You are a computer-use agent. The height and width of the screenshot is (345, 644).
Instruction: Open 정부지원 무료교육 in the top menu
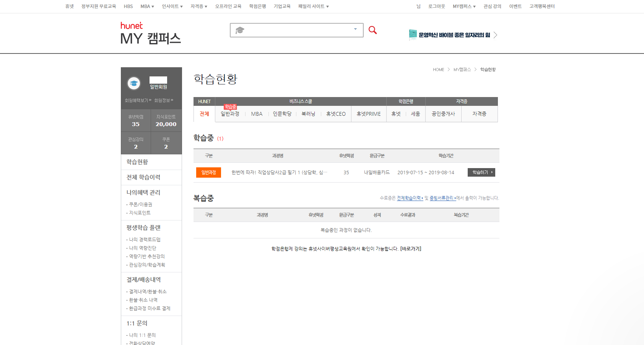99,6
